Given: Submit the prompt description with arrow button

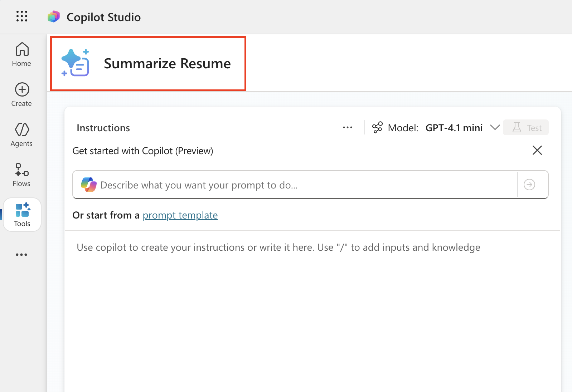Looking at the screenshot, I should point(529,185).
